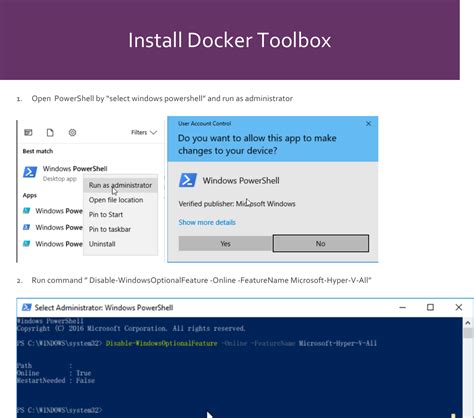The height and width of the screenshot is (418, 474).
Task: Click the Microsoft-Hyper-V-All argument in console
Action: click(x=338, y=343)
